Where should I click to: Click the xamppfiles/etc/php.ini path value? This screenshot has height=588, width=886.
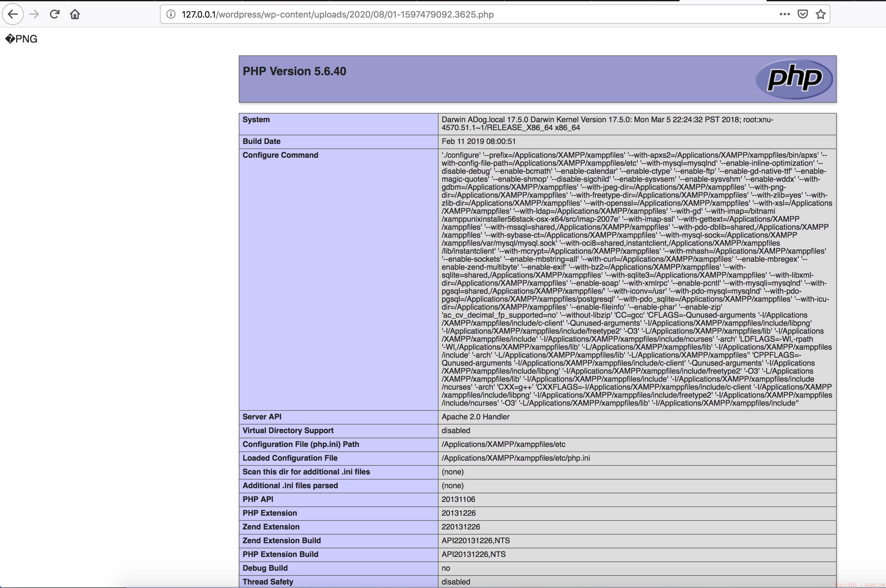tap(516, 458)
